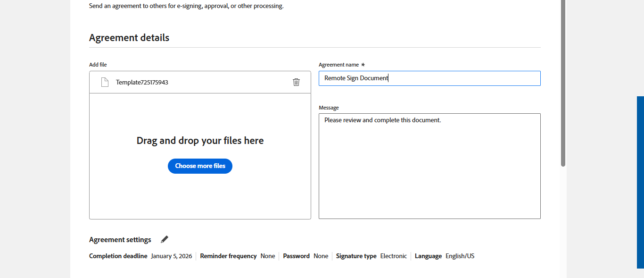
Task: Click the document icon next to Template725175943
Action: [105, 82]
